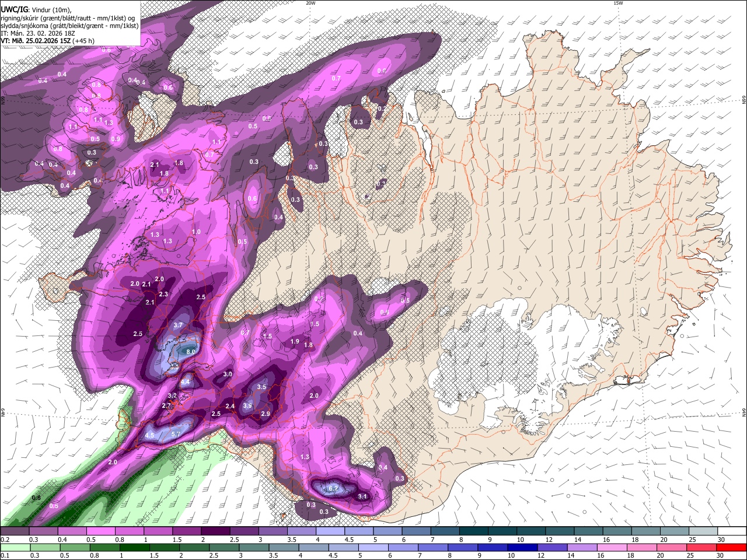Pick the dark green swatch between 1 and 1.5 in the rain legend
Viewport: 747px width, 560px height.
[x=134, y=547]
